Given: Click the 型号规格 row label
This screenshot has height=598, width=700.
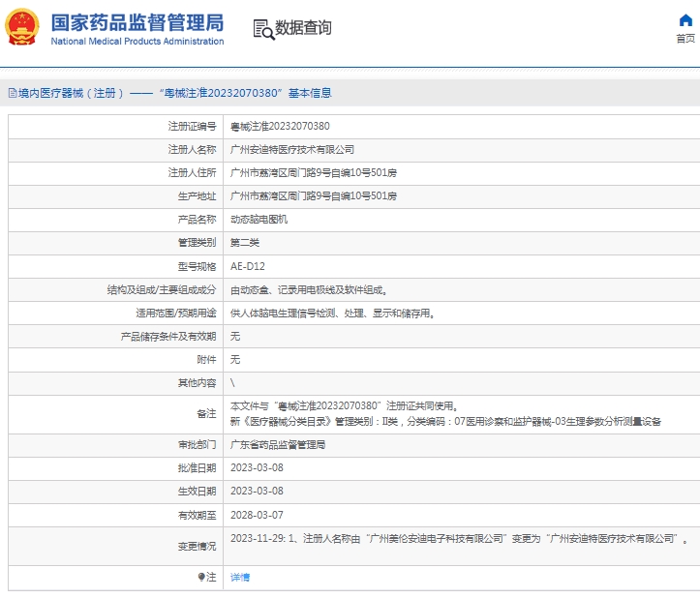Looking at the screenshot, I should [197, 266].
